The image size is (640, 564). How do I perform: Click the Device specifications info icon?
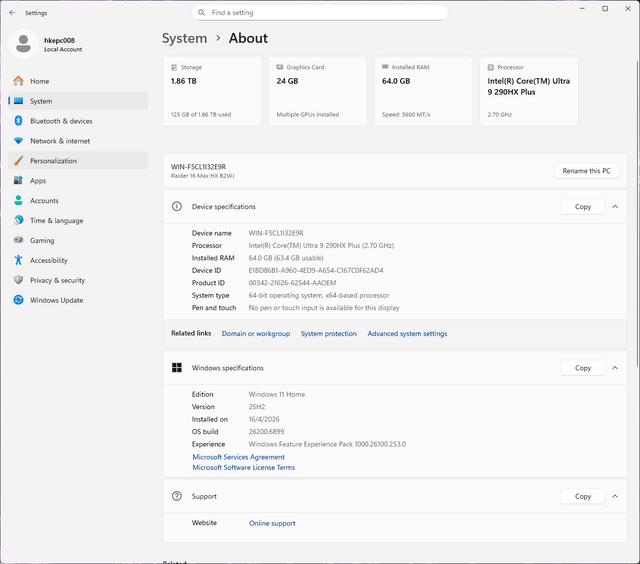pos(177,207)
